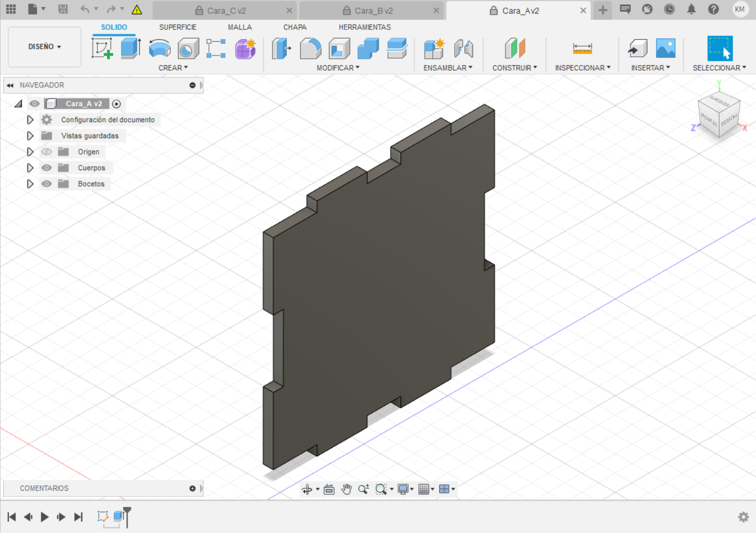Switch to the SUPERFICIE tab
Viewport: 756px width, 533px height.
click(178, 27)
